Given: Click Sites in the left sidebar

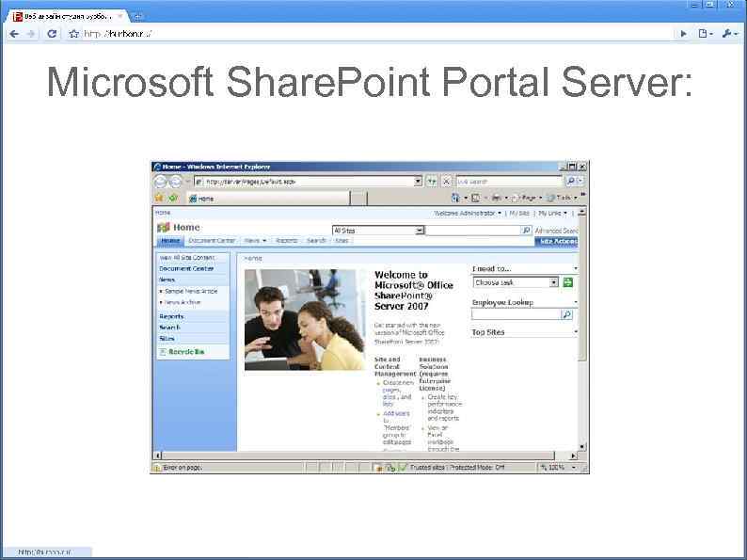Looking at the screenshot, I should point(167,339).
